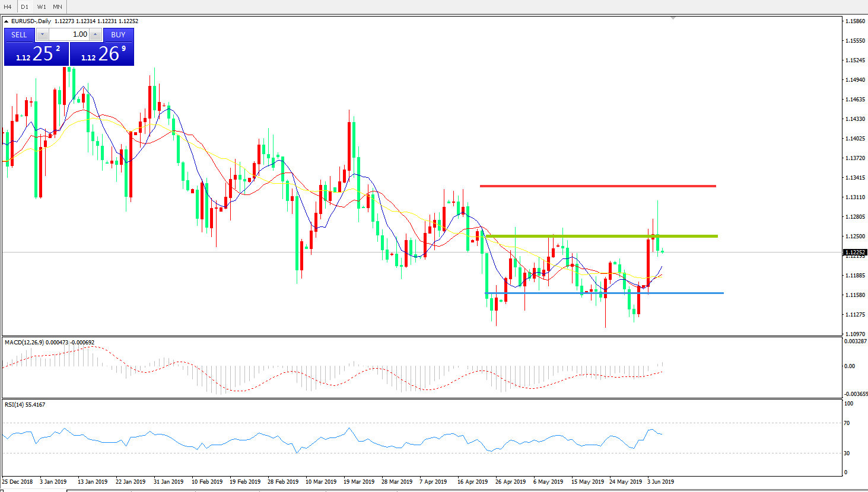Click the BUY button
This screenshot has width=868, height=492.
pos(118,34)
